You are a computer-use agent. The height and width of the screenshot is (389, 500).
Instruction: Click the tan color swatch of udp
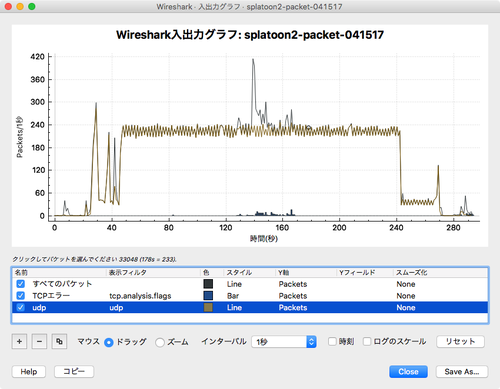click(208, 307)
